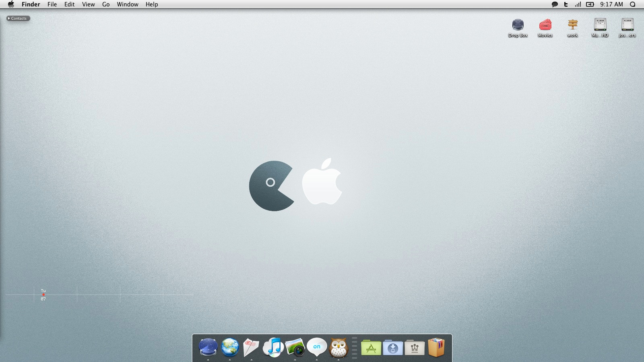
Task: Open the gray crown folder in dock
Action: pos(415,348)
